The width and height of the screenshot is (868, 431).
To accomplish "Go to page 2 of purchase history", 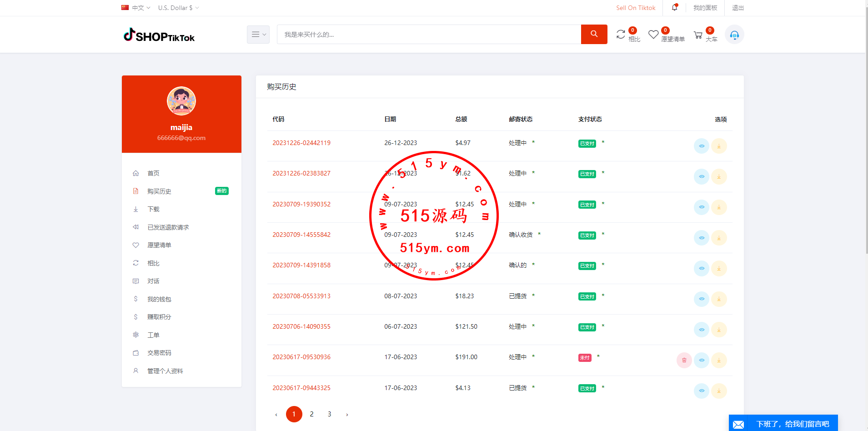I will tap(311, 414).
